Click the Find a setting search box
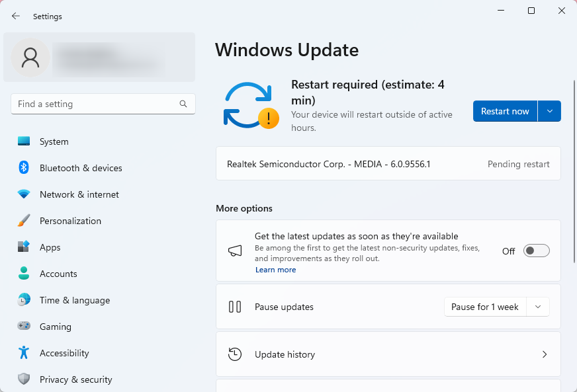The height and width of the screenshot is (392, 577). (x=103, y=104)
